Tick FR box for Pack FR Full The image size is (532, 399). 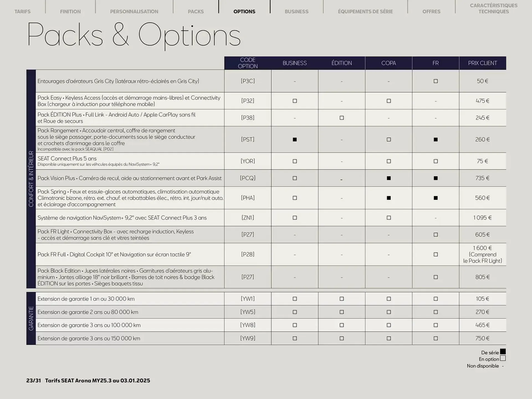point(436,254)
